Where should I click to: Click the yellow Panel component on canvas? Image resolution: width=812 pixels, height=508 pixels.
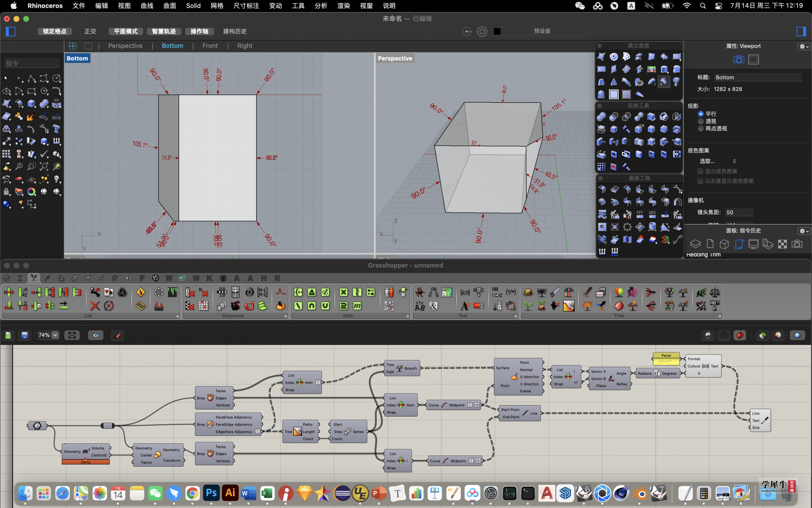(666, 358)
